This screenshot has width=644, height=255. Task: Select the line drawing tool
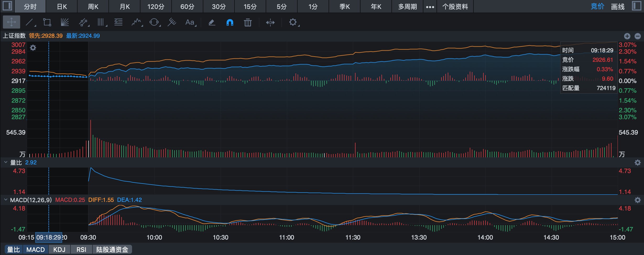(x=29, y=22)
